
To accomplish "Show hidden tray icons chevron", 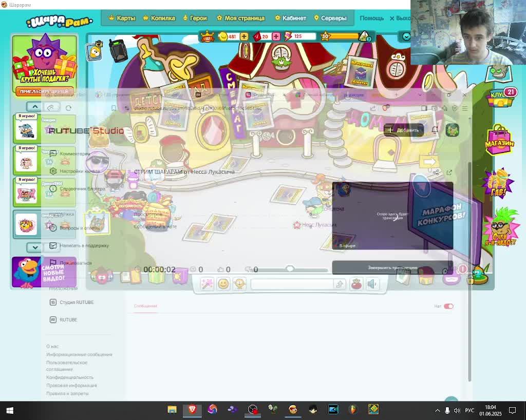I will (x=438, y=410).
